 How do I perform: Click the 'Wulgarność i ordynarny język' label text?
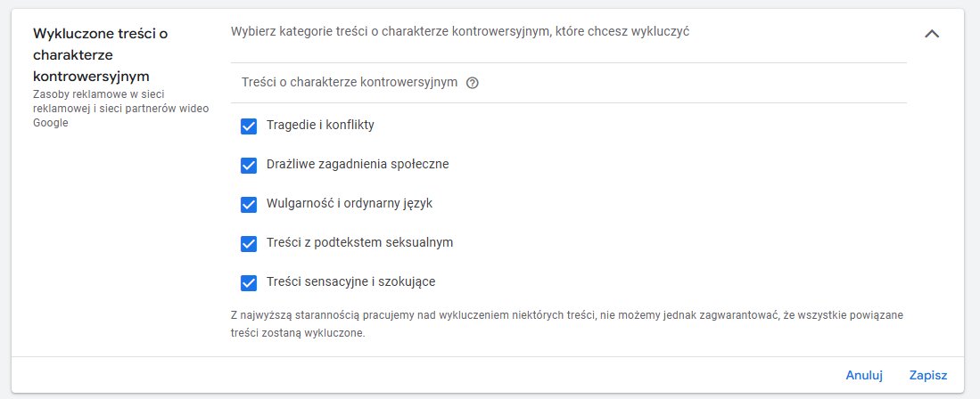[350, 203]
